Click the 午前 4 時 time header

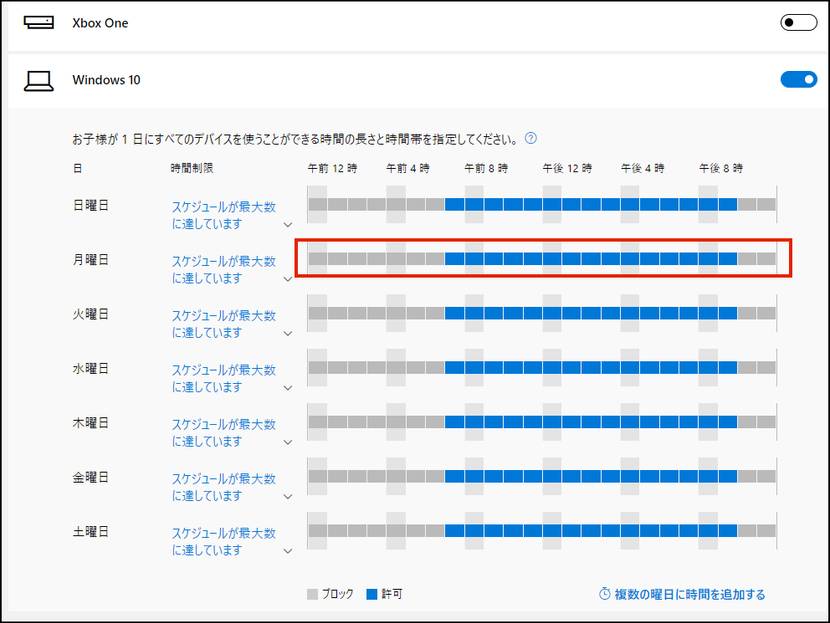click(x=408, y=168)
